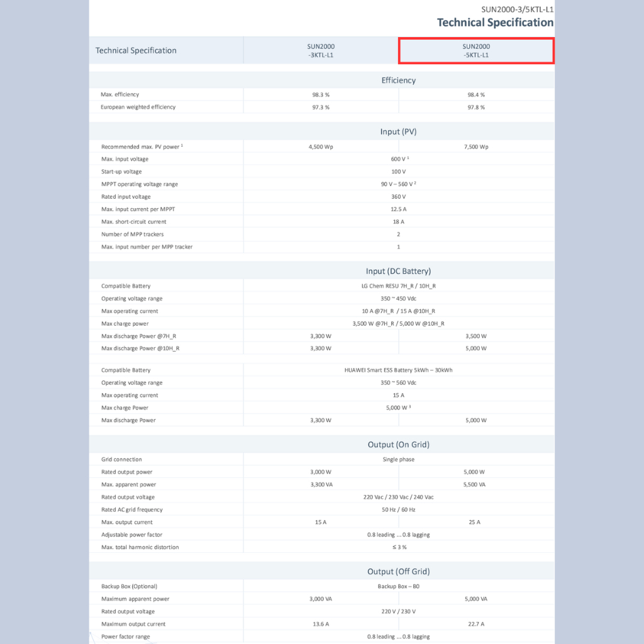Click the "Recommended max. PV power" label
Image resolution: width=644 pixels, height=644 pixels.
coord(142,147)
